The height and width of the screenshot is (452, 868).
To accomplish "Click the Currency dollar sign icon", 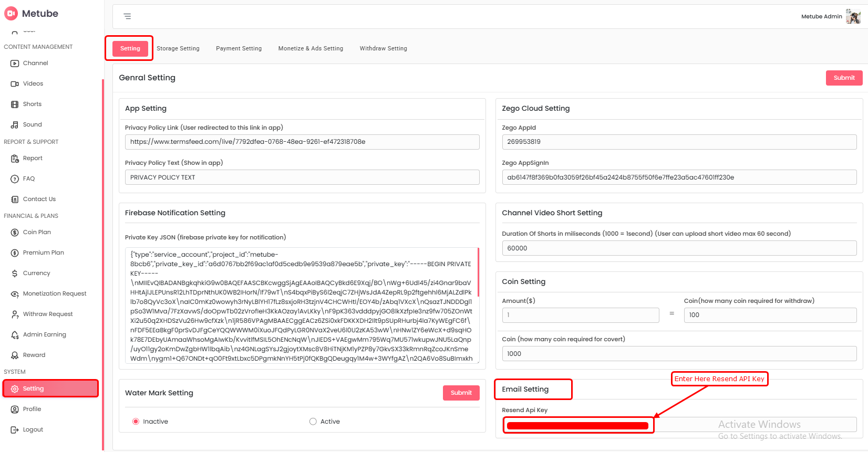I will click(x=15, y=274).
